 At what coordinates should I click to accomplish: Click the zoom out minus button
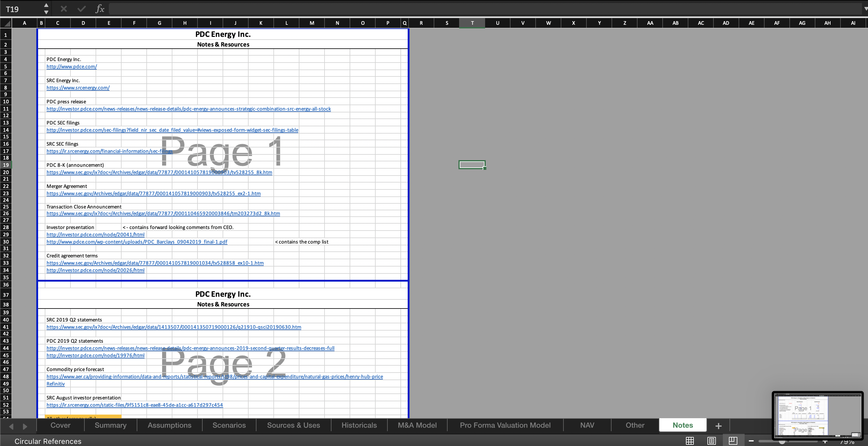pyautogui.click(x=751, y=441)
